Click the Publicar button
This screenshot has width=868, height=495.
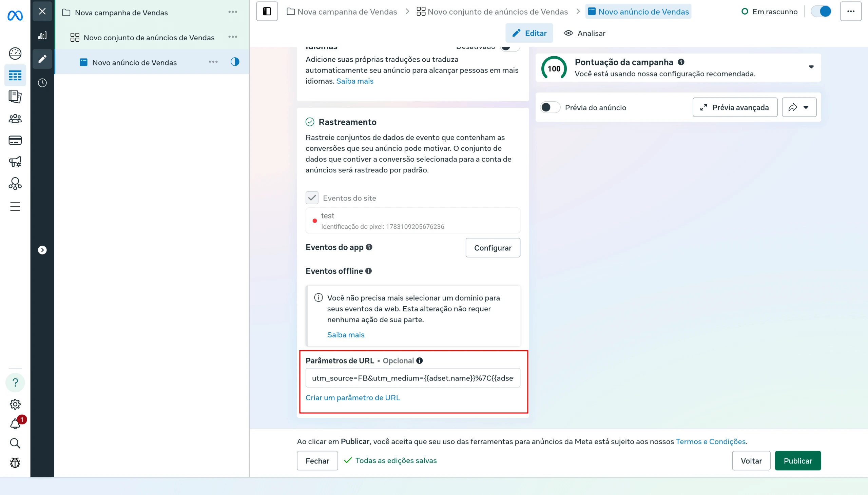tap(798, 461)
